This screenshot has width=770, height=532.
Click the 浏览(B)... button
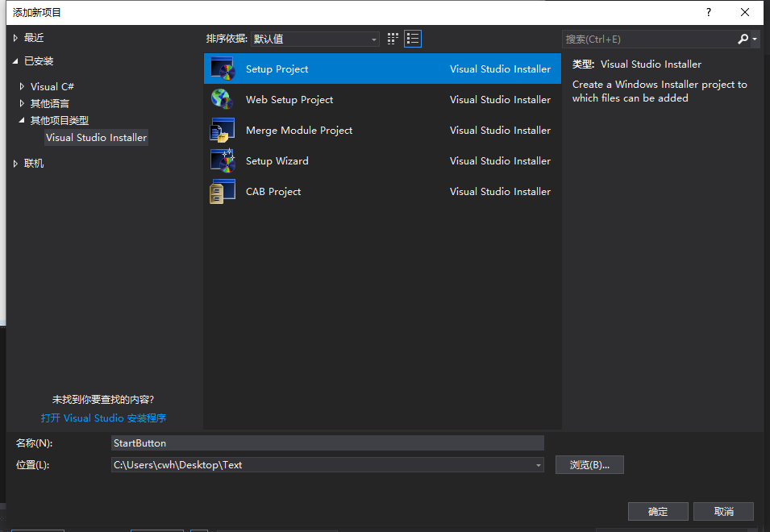[x=589, y=465]
